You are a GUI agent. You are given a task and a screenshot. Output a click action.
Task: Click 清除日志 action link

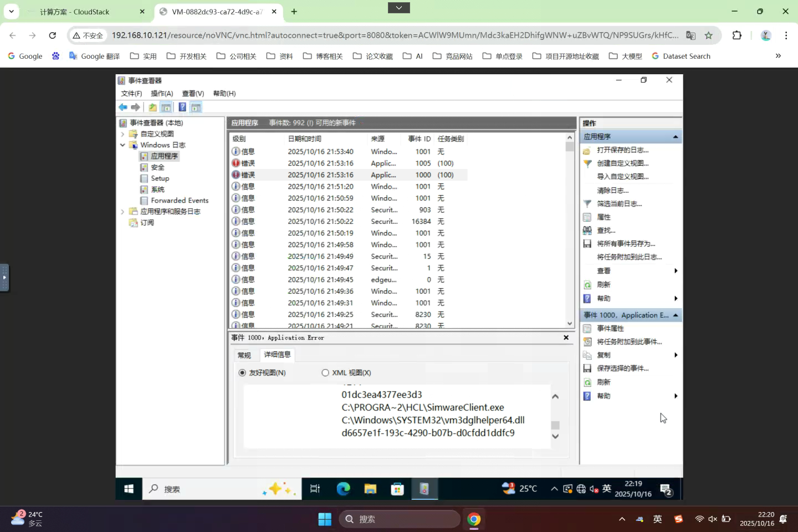click(x=612, y=191)
